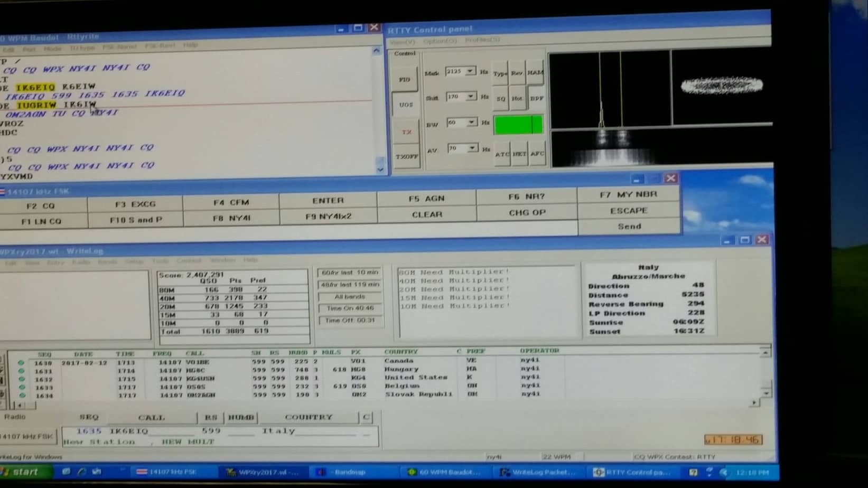
Task: Toggle the SQ squelch button
Action: [x=501, y=99]
